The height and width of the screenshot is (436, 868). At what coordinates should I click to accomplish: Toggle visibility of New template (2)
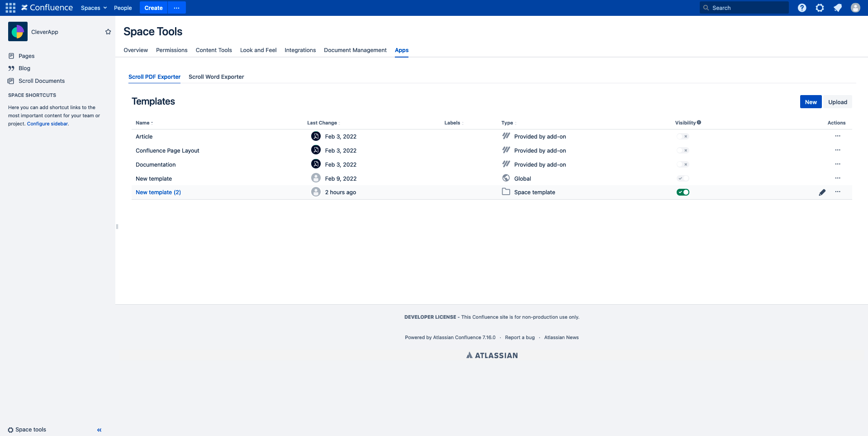[x=683, y=192]
